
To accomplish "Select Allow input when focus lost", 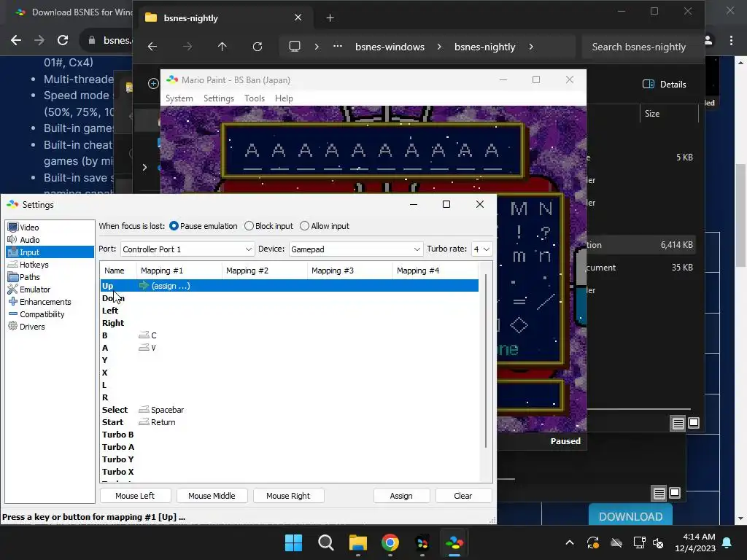I will (325, 226).
